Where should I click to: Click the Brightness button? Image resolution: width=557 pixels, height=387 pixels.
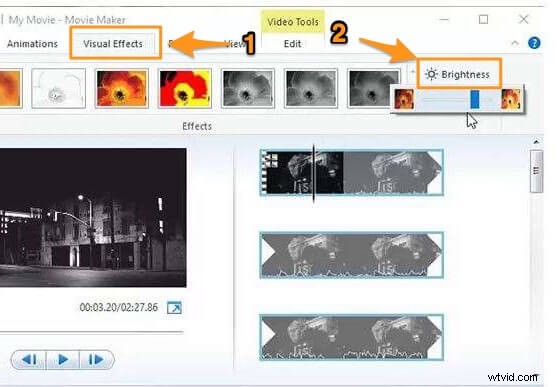[459, 74]
